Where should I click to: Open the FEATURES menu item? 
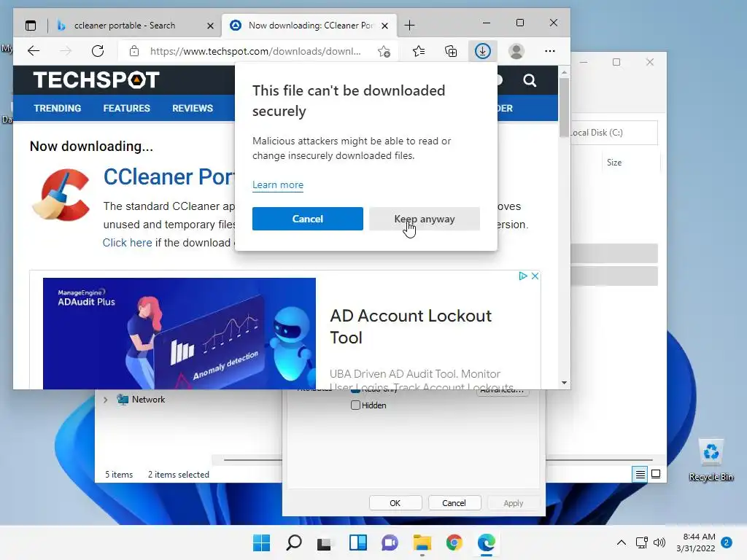point(126,108)
